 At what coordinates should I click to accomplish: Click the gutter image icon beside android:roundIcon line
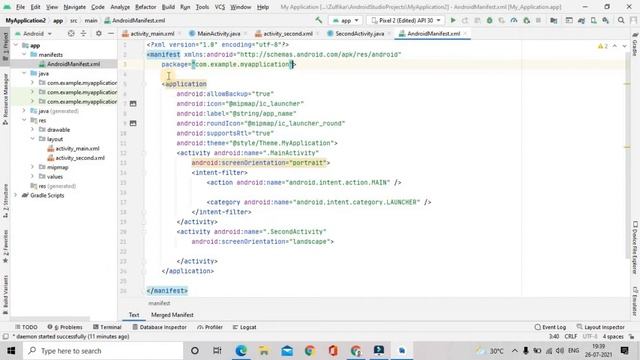133,123
